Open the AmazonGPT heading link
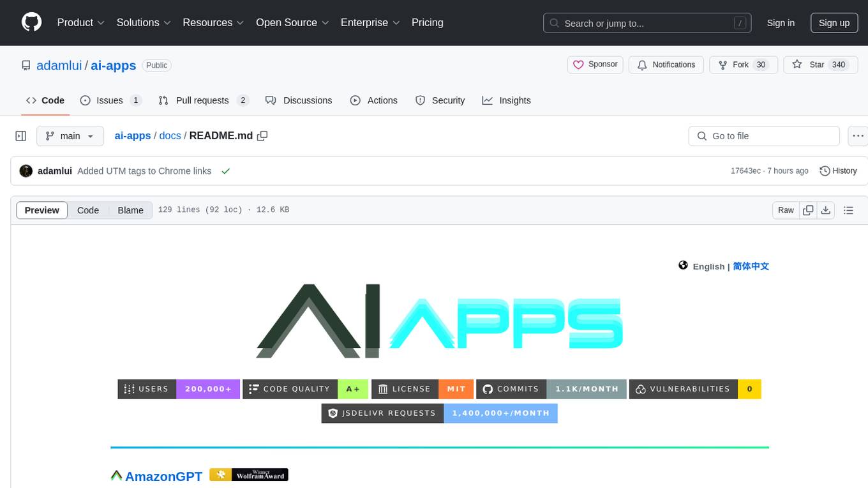This screenshot has width=868, height=488. [x=163, y=476]
